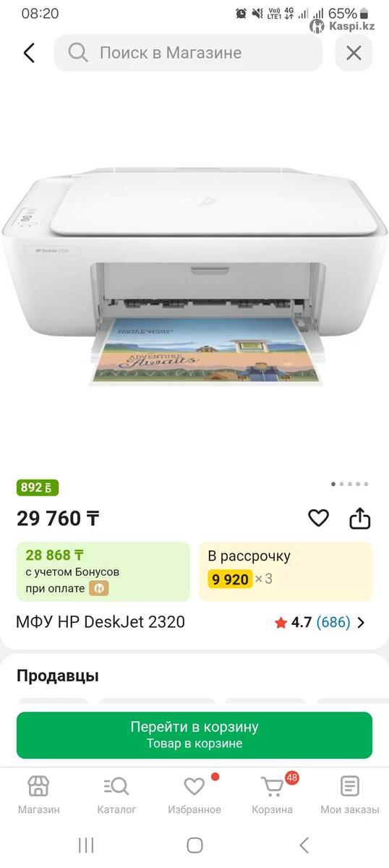
Task: Tap the image carousel page dots
Action: [x=349, y=484]
